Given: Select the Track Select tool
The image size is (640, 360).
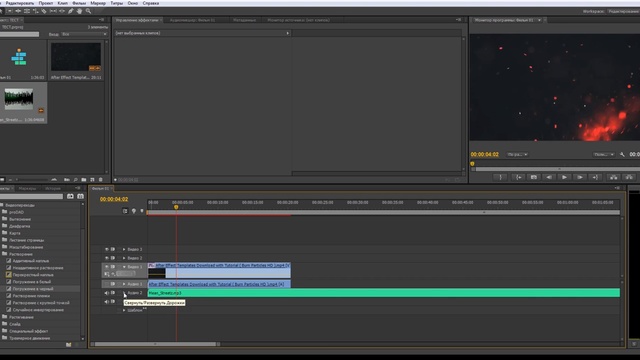Looking at the screenshot, I should click(9, 11).
